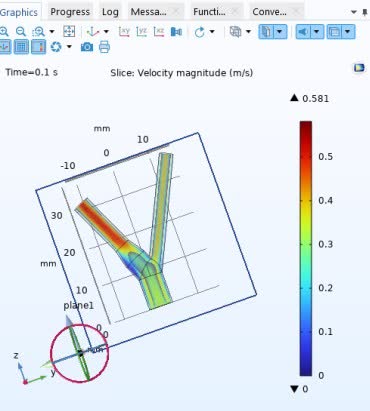
Task: Open the rotate view dropdown arrow
Action: 212,32
